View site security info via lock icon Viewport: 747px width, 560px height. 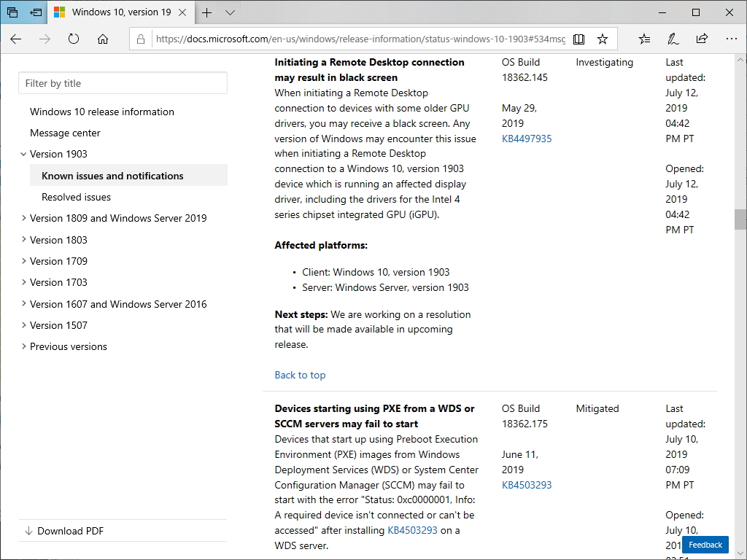[x=141, y=39]
